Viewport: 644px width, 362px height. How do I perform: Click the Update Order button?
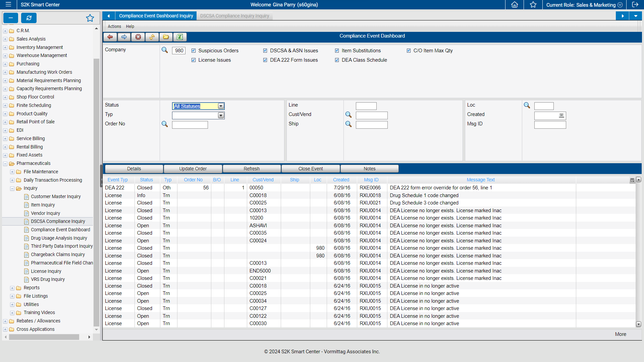click(x=193, y=169)
